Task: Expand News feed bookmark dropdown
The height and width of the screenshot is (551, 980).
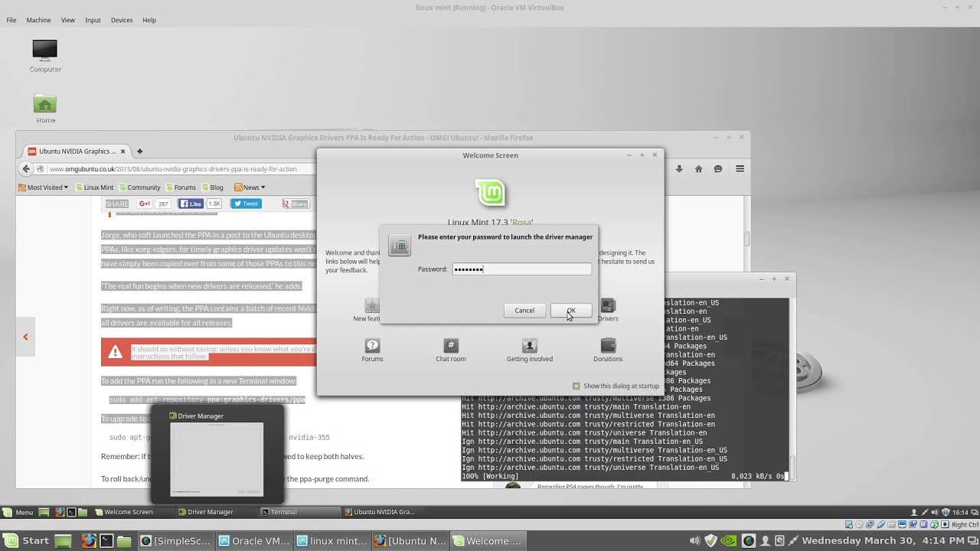Action: pos(250,187)
